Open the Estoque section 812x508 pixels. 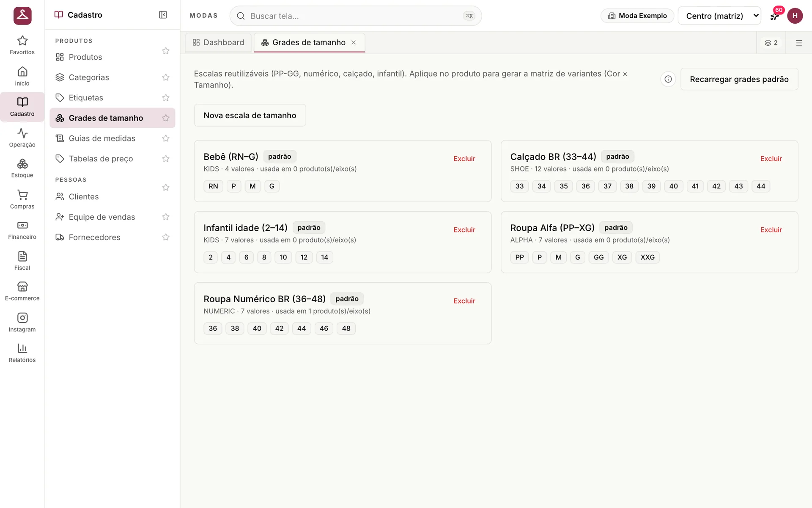(22, 168)
